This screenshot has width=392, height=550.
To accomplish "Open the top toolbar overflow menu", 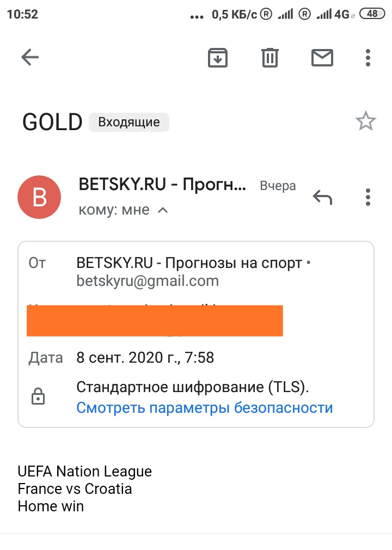I will 368,58.
